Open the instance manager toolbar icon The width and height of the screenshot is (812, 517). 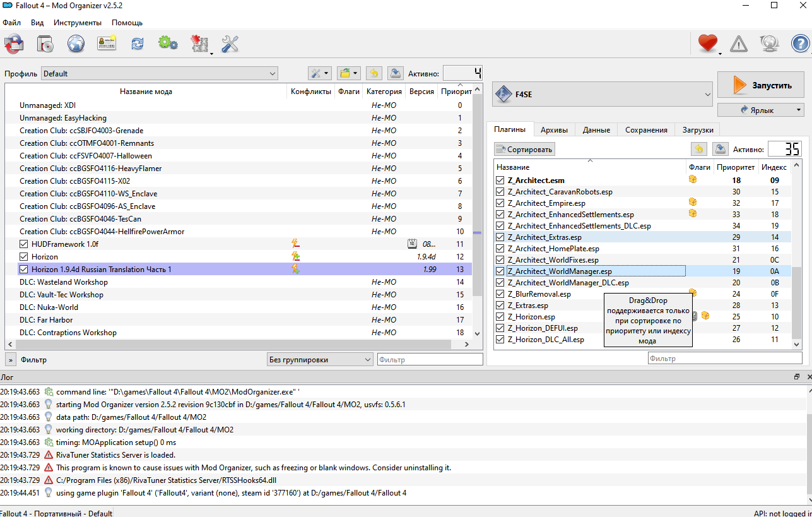14,44
